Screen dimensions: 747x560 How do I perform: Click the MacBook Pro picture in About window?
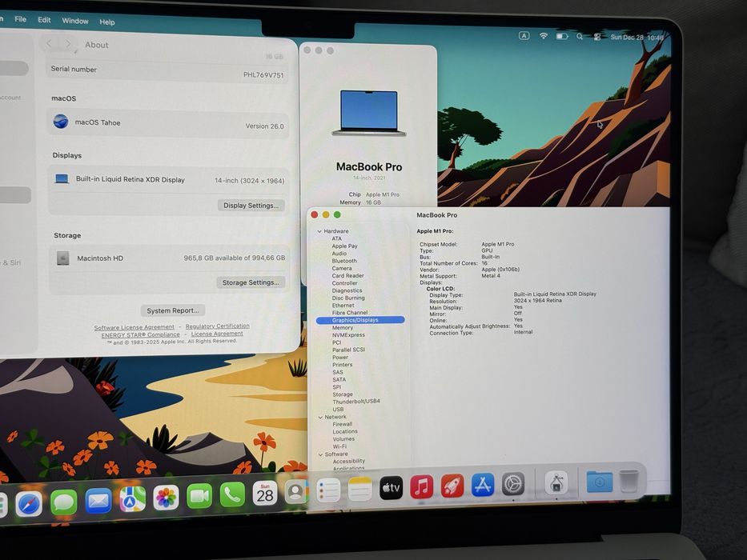[x=369, y=113]
